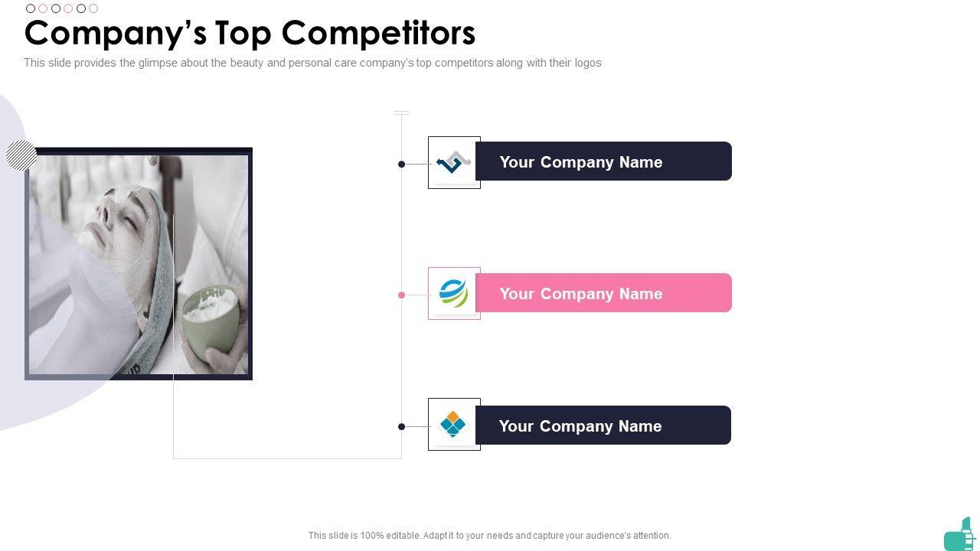Click the hatched striped circle on the photo corner
Viewport: 980px width, 551px height.
click(21, 155)
